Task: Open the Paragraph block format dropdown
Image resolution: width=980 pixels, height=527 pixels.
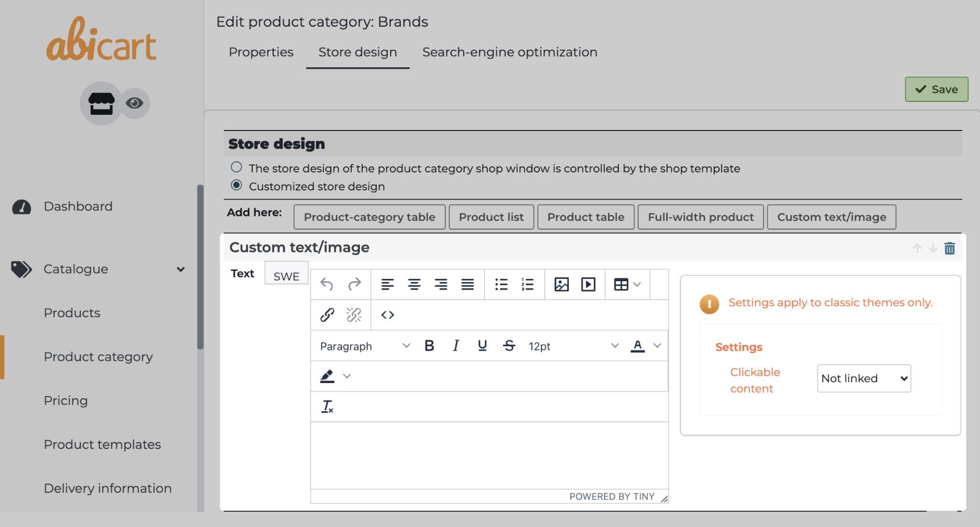Action: click(x=365, y=346)
